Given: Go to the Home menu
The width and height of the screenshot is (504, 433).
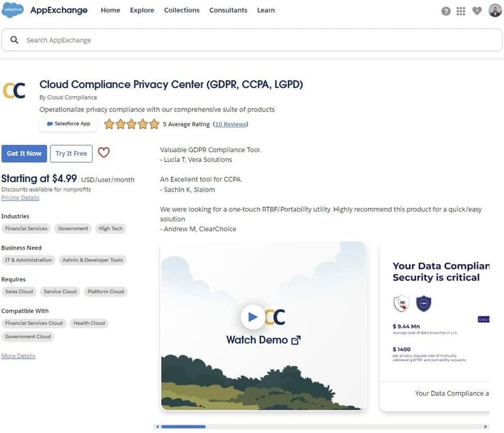Looking at the screenshot, I should point(110,10).
